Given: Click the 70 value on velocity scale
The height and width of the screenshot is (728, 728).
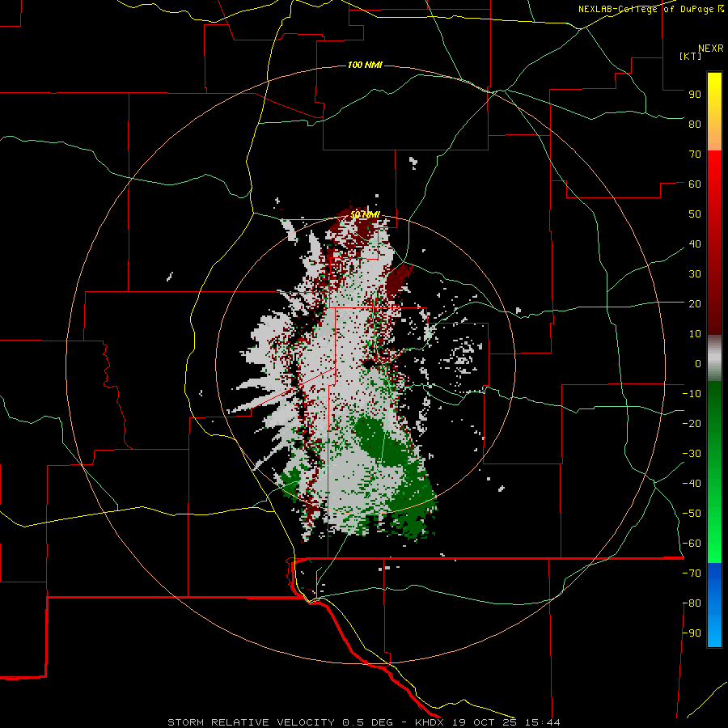Looking at the screenshot, I should pyautogui.click(x=695, y=154).
